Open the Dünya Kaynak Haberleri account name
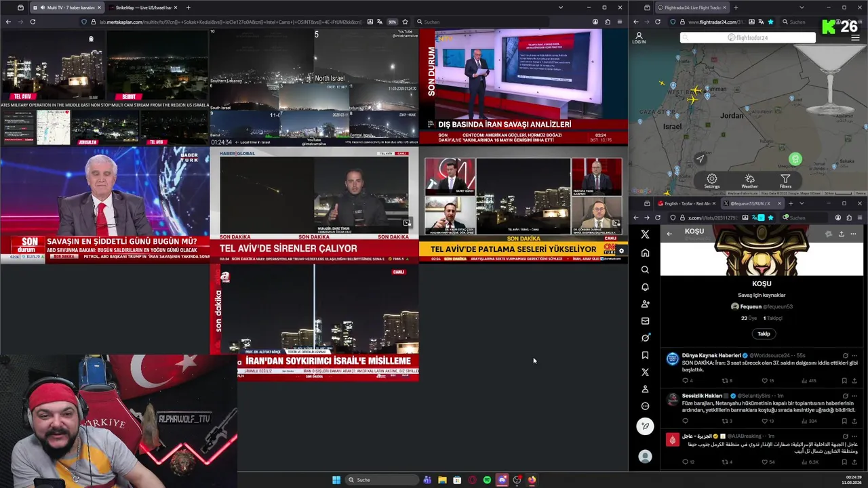The image size is (868, 488). click(711, 355)
